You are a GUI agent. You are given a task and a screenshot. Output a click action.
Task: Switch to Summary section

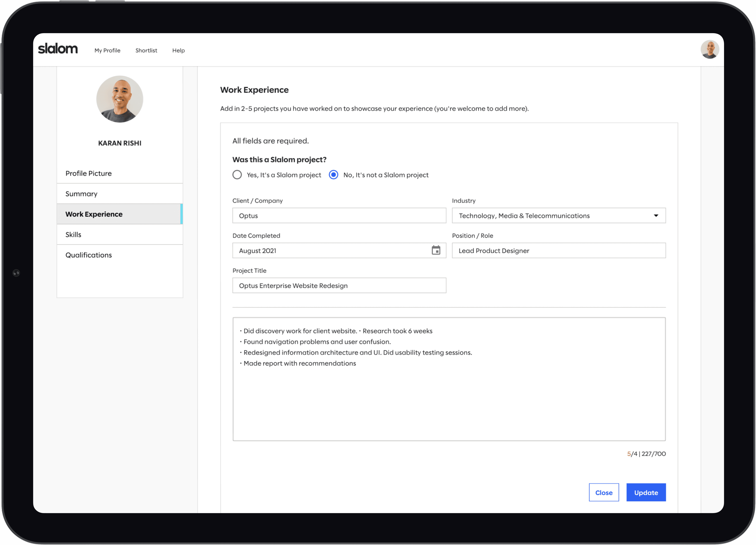(81, 194)
